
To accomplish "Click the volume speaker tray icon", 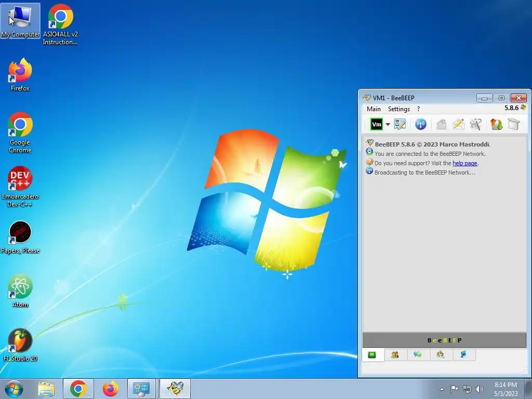I will 480,389.
